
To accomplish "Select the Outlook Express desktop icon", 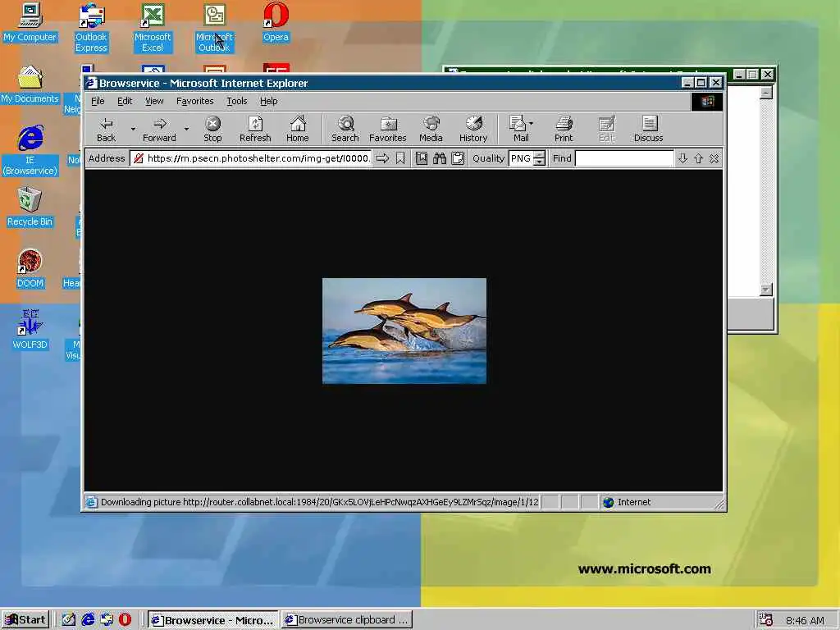I will 91,27.
